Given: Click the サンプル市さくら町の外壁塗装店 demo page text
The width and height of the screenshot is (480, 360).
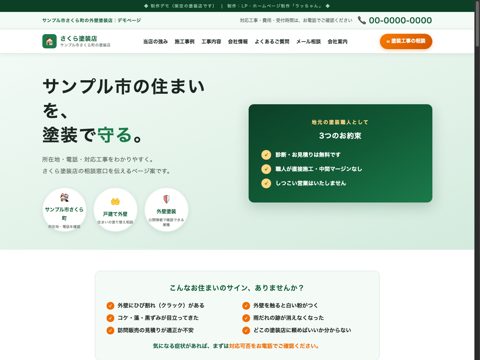Looking at the screenshot, I should coord(92,20).
